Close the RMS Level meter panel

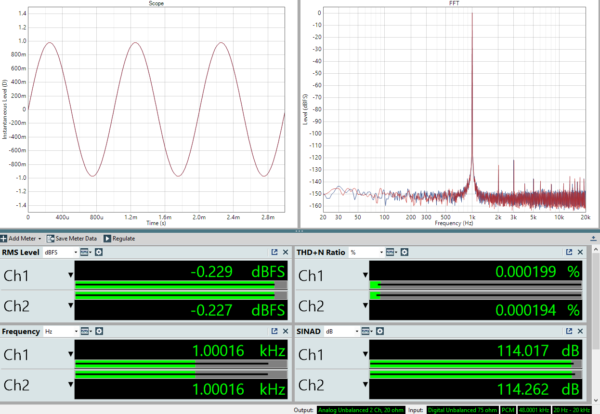285,254
